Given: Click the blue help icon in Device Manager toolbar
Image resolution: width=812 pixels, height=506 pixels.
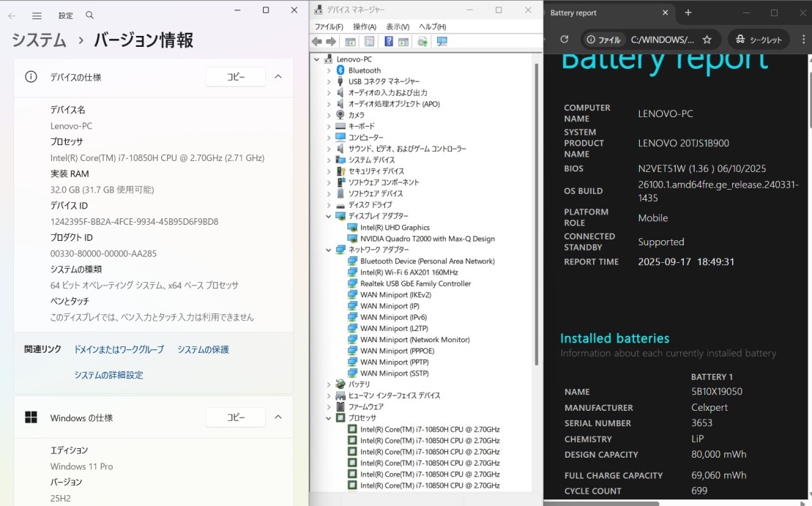Looking at the screenshot, I should pyautogui.click(x=389, y=42).
